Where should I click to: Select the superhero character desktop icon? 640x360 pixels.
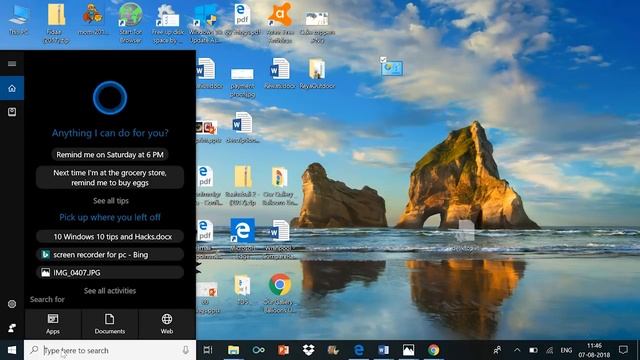click(x=93, y=20)
